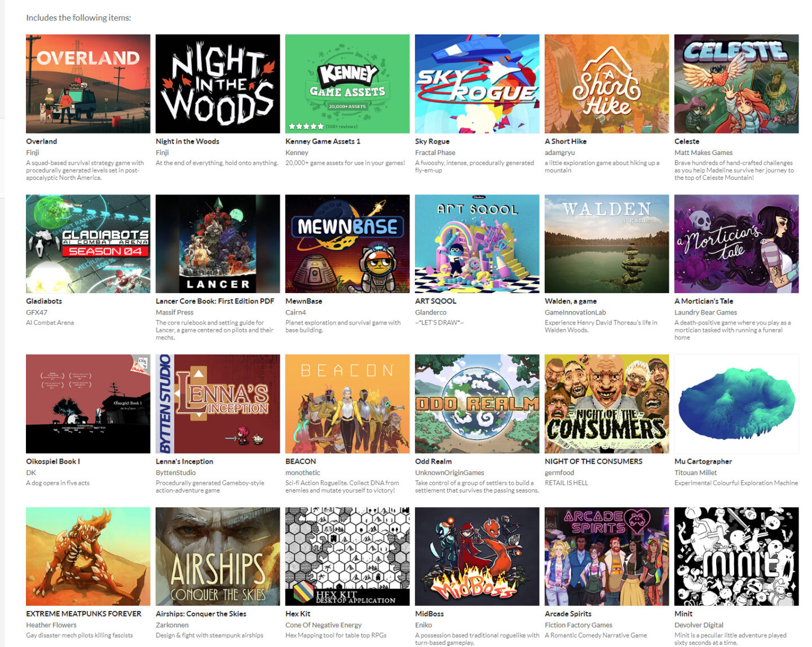Viewport: 812px width, 647px height.
Task: Open the Laundry Bear Games author link
Action: pyautogui.click(x=705, y=312)
